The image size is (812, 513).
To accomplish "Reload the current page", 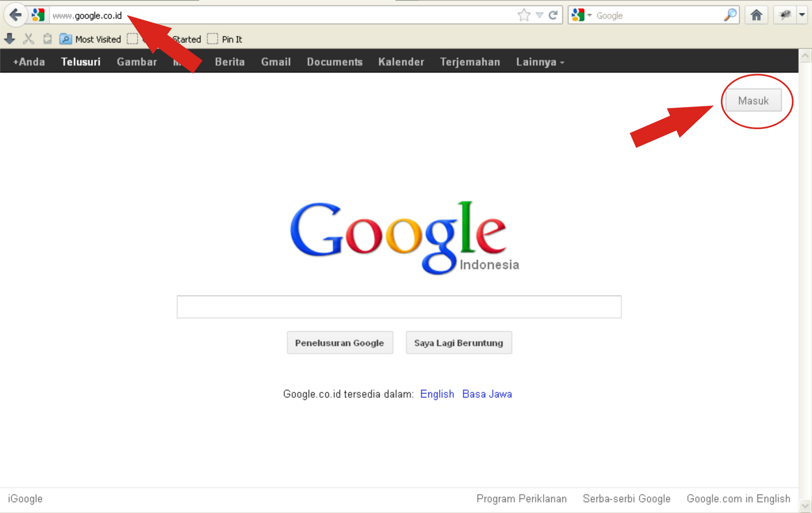I will 553,15.
